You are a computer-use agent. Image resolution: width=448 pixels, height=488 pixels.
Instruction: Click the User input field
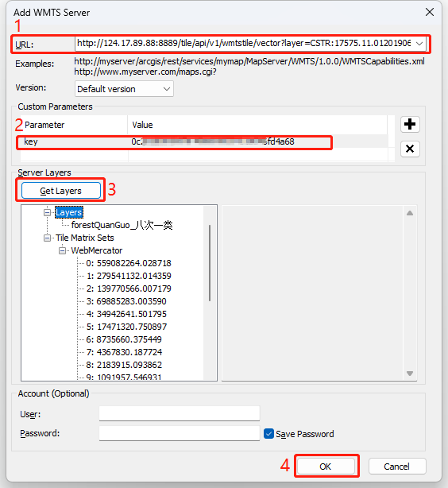click(180, 413)
